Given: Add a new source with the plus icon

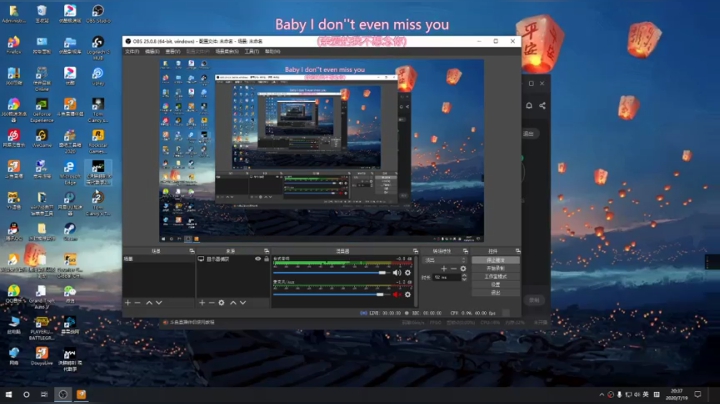Looking at the screenshot, I should click(x=202, y=303).
